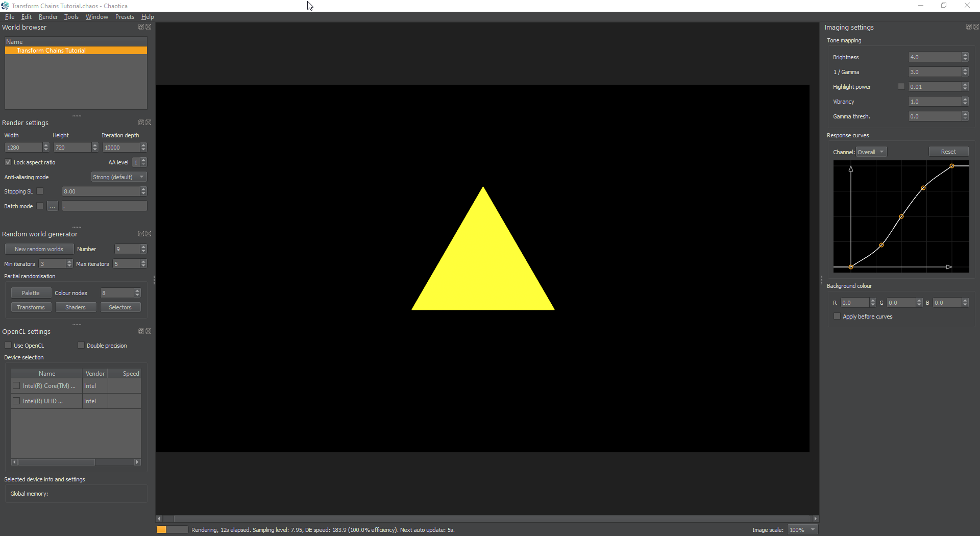Open the Presets menu
Viewport: 980px width, 536px height.
coord(125,17)
